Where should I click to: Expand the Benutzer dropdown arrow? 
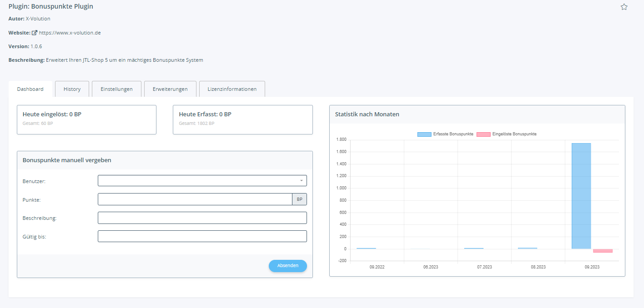[301, 181]
